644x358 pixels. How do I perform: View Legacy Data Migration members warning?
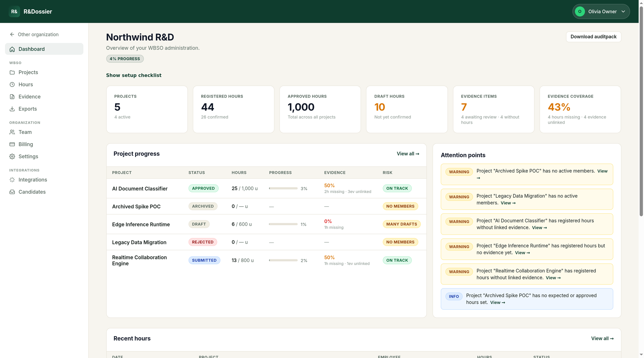[x=508, y=203]
